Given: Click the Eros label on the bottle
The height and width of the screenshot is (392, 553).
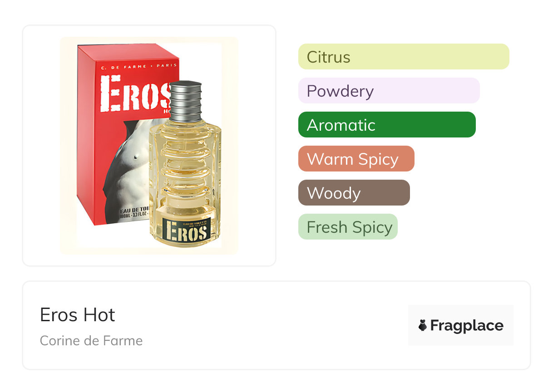Looking at the screenshot, I should (x=187, y=230).
